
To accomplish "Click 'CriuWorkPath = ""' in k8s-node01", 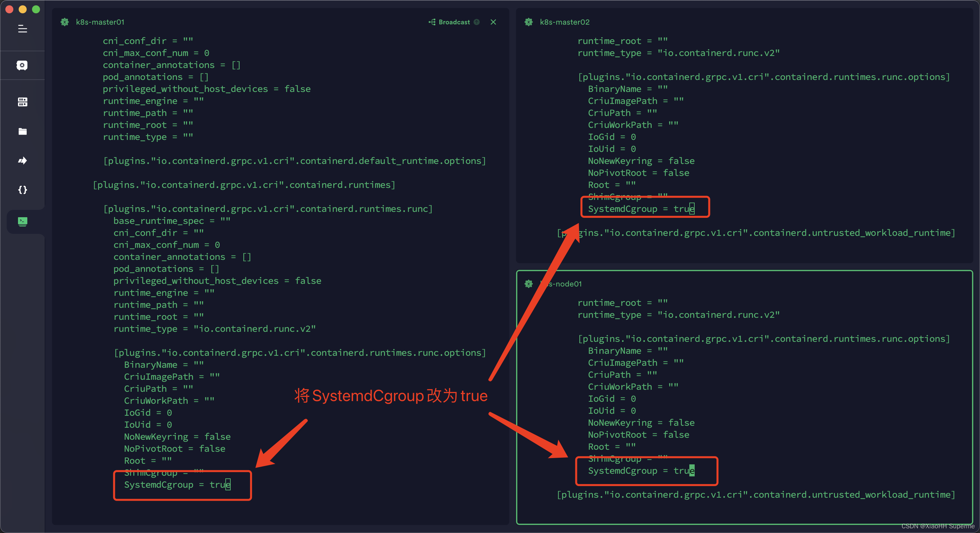I will (x=633, y=387).
